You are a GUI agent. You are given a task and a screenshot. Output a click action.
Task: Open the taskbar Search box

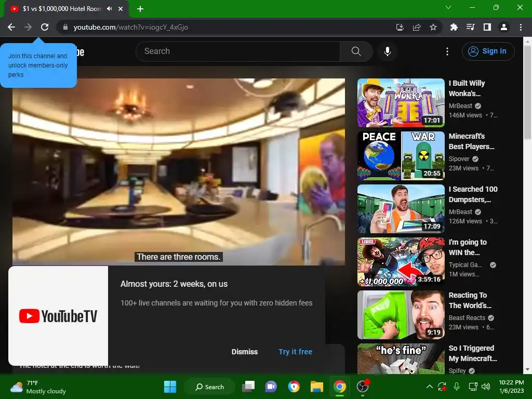pos(209,387)
